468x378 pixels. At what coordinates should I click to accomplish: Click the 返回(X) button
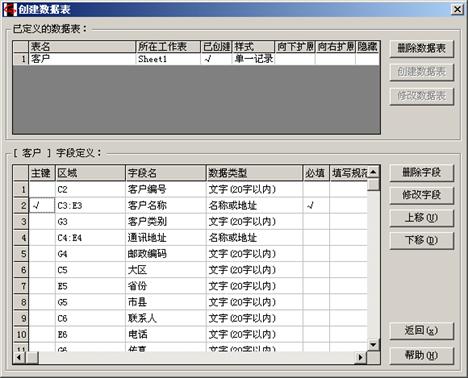pyautogui.click(x=422, y=331)
